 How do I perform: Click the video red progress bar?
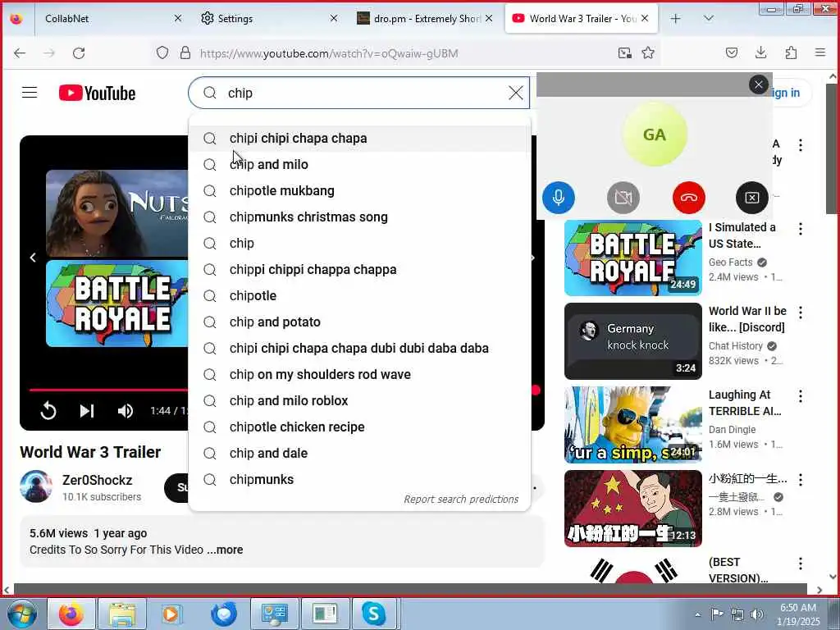pos(108,390)
